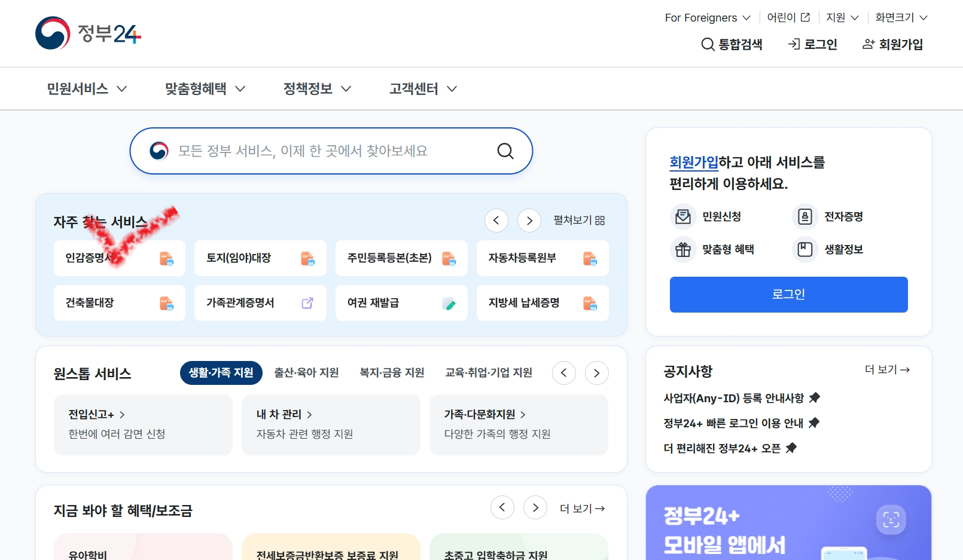
Task: Select 출산·육아 지원 tab
Action: pos(306,373)
